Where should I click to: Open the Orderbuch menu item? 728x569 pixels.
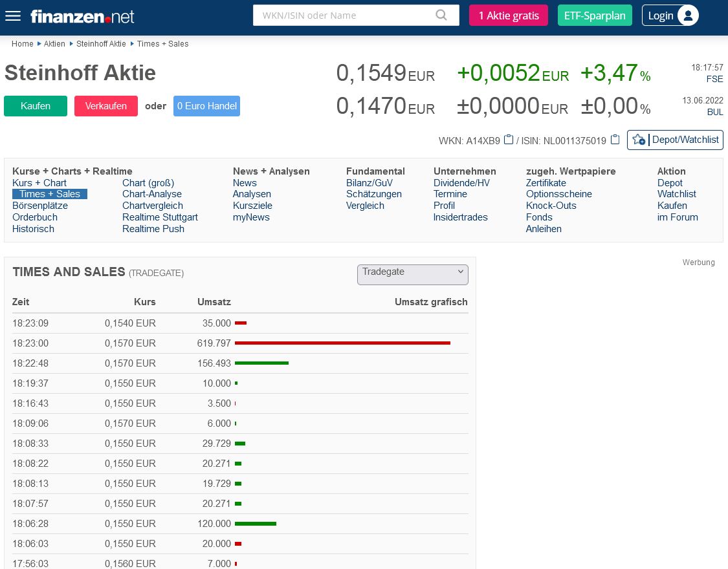(x=35, y=217)
